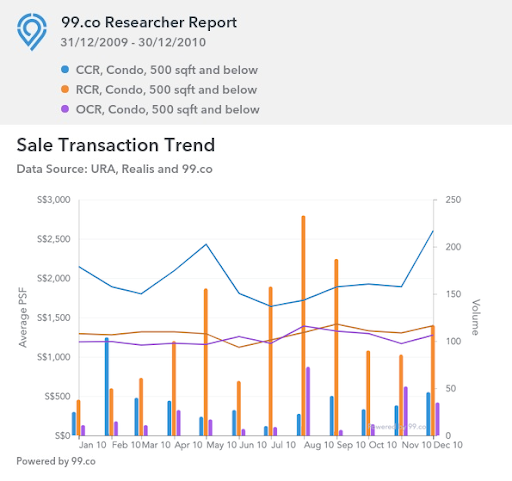
Task: Click the orange RCR legend dot
Action: (65, 89)
